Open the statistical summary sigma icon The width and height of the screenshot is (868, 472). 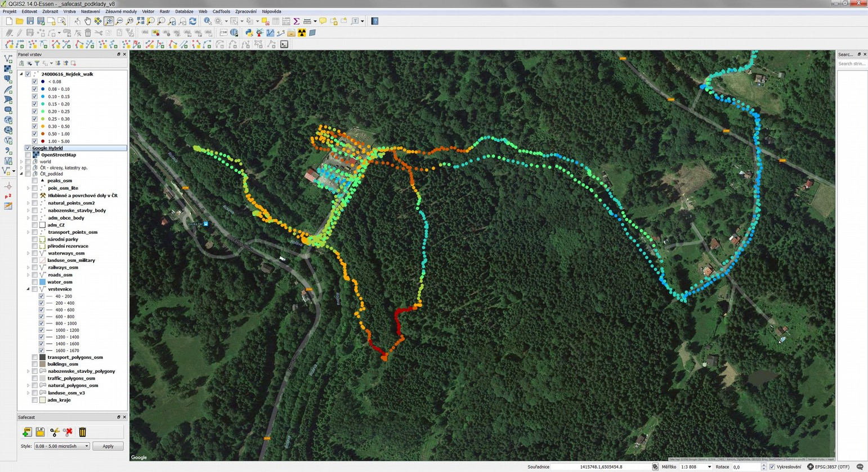(297, 21)
